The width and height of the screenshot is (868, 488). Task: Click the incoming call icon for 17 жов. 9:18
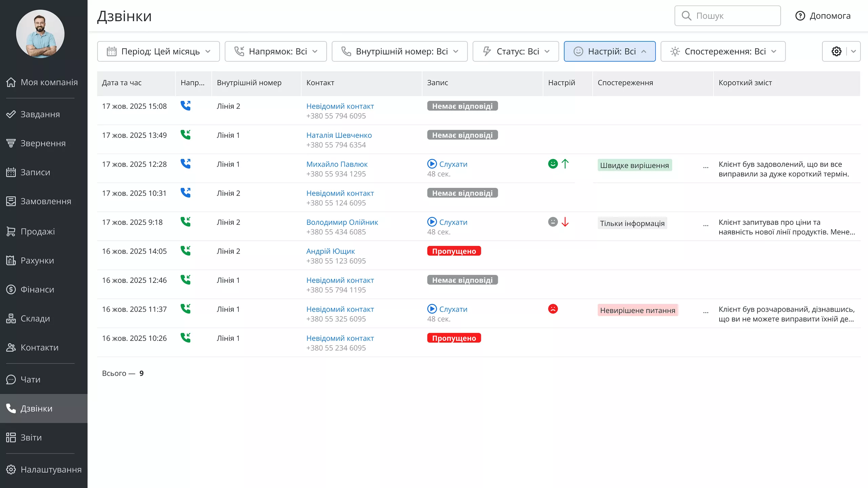[185, 222]
